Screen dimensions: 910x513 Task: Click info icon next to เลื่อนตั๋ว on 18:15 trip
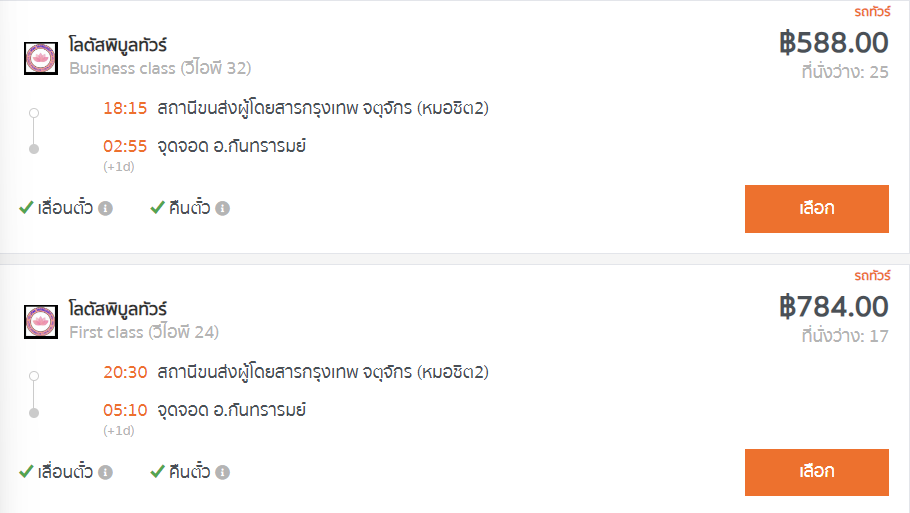[x=105, y=208]
